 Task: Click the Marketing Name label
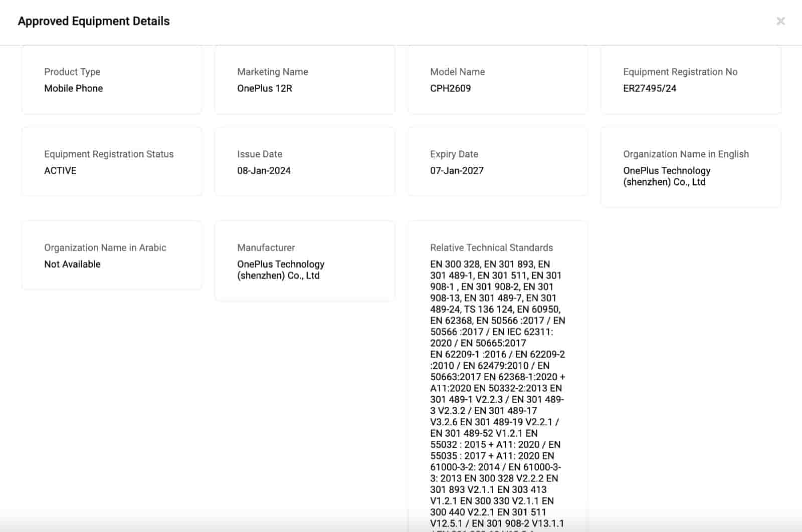(x=272, y=72)
